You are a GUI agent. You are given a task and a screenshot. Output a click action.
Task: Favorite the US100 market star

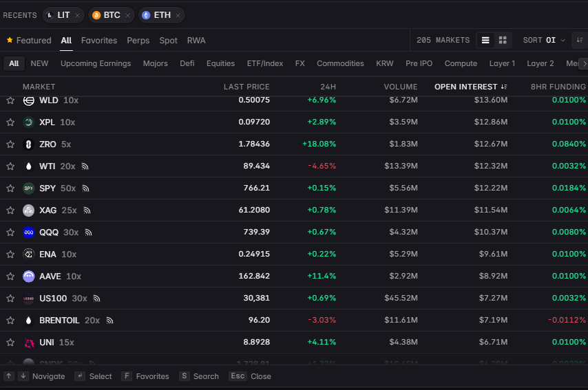(x=10, y=299)
